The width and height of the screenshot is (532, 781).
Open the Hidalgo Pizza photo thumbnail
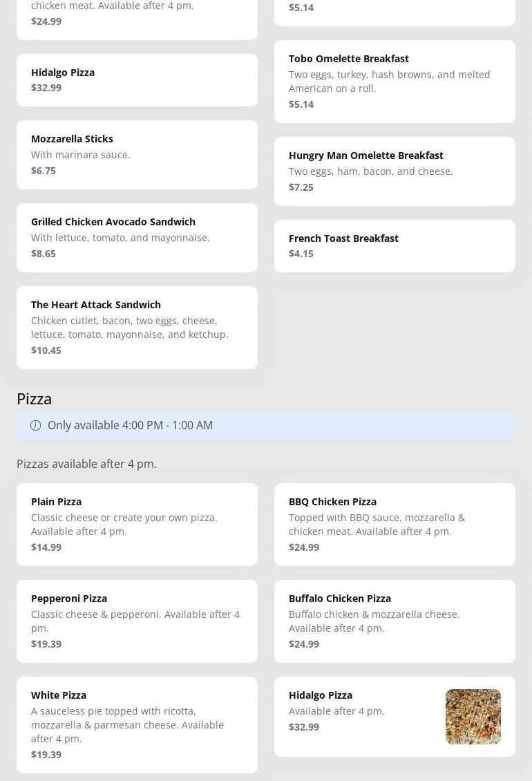[473, 716]
